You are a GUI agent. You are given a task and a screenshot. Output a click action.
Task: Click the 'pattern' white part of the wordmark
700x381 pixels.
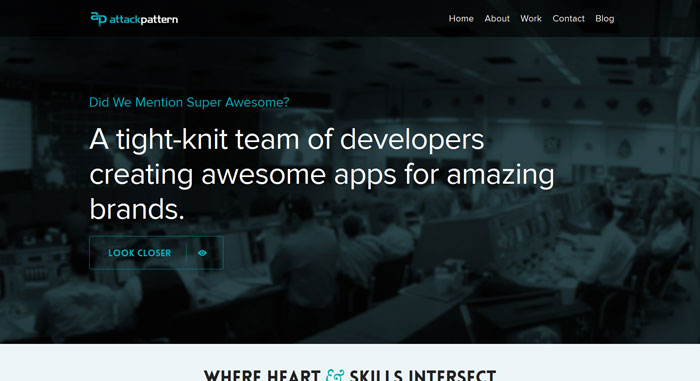pos(159,20)
